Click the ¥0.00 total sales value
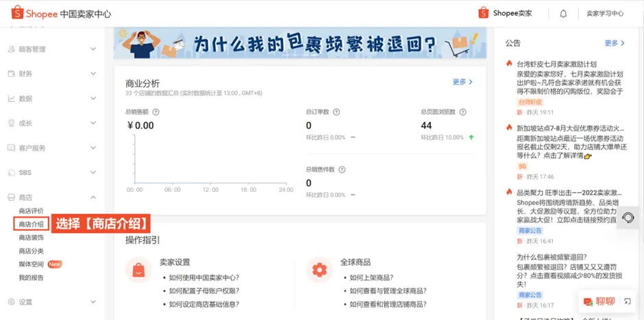This screenshot has width=644, height=320. click(x=140, y=125)
